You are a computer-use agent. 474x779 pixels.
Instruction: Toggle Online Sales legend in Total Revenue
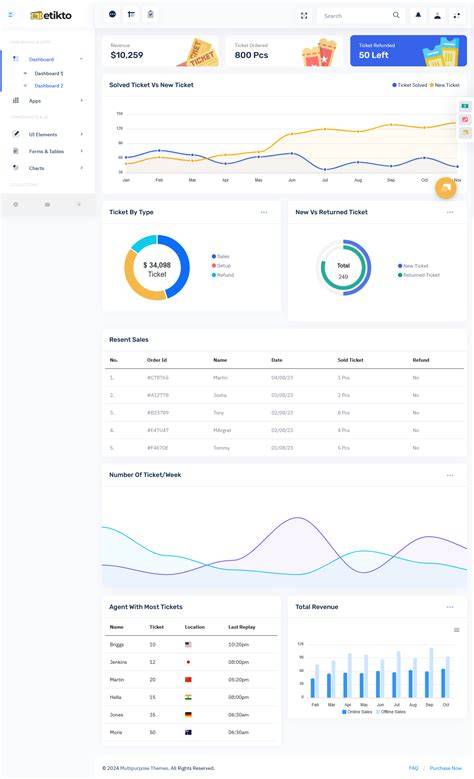pos(357,711)
